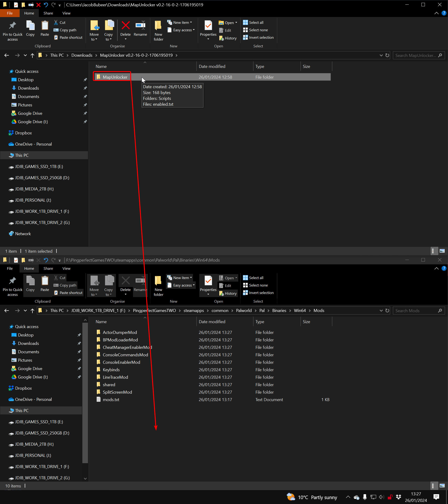The height and width of the screenshot is (504, 448).
Task: Open the Share tab in bottom window
Action: click(x=48, y=269)
